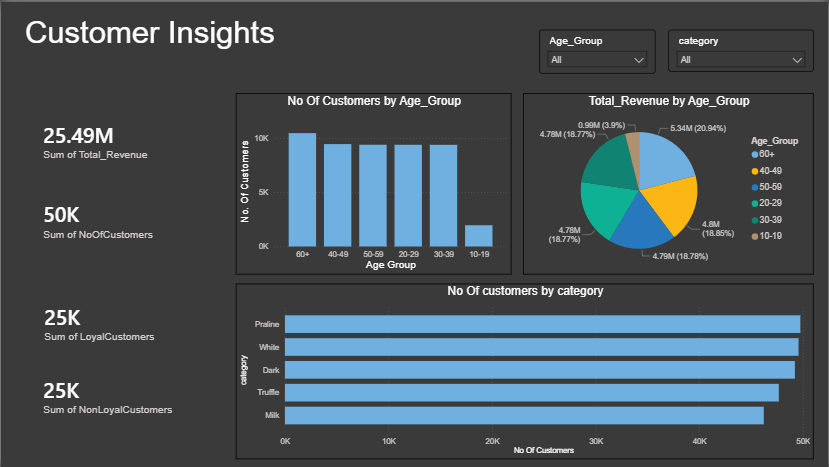Select the 60+ bar in customers chart
This screenshot has width=829, height=467.
click(302, 190)
